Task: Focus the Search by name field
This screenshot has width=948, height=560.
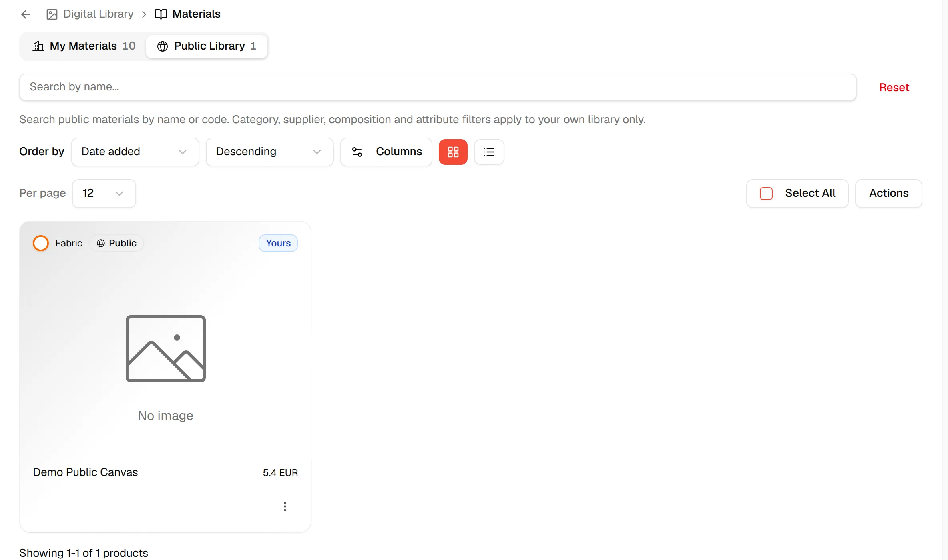Action: tap(438, 87)
